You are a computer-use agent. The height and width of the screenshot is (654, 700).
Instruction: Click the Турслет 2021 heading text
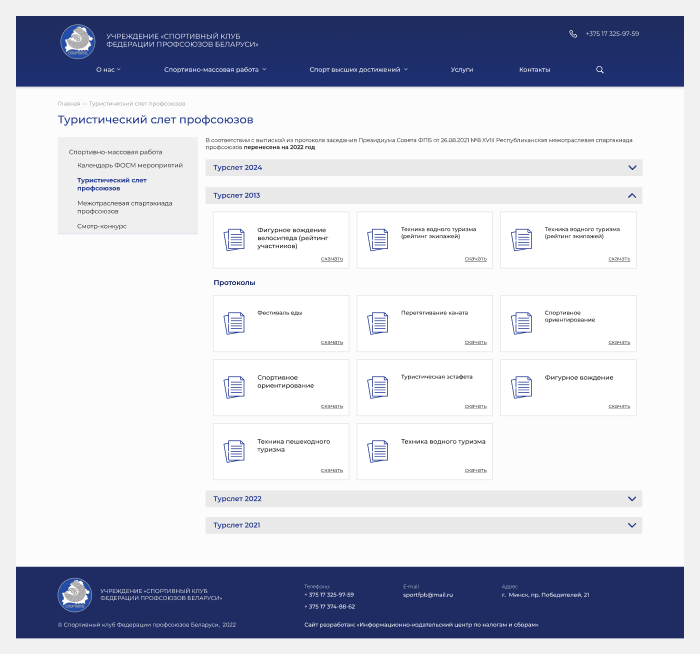point(237,525)
